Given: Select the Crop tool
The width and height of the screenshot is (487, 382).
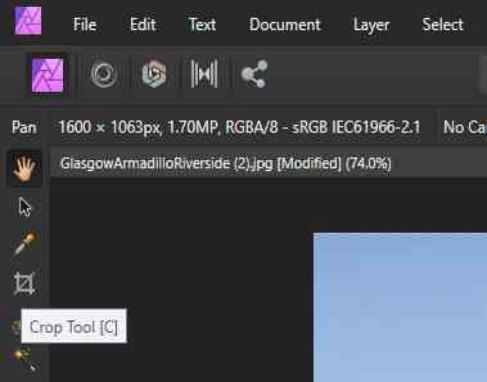Looking at the screenshot, I should pyautogui.click(x=24, y=284).
